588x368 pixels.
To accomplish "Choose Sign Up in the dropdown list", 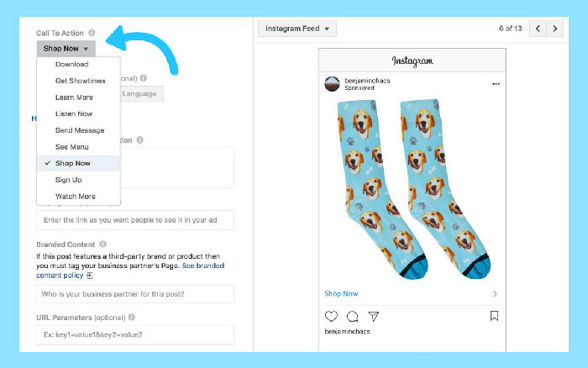I will pos(69,180).
